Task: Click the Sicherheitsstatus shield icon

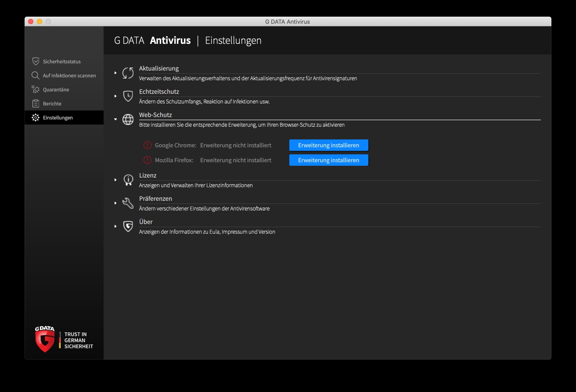Action: coord(36,61)
